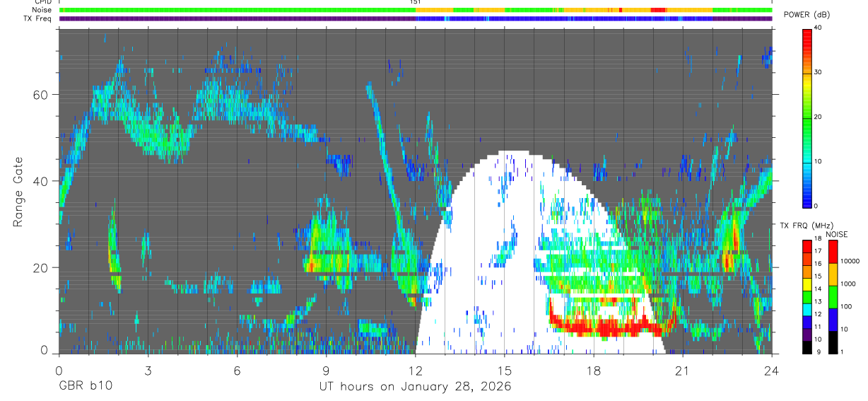Image resolution: width=868 pixels, height=401 pixels.
Task: Click the 3 tick label on the time axis
Action: 147,370
